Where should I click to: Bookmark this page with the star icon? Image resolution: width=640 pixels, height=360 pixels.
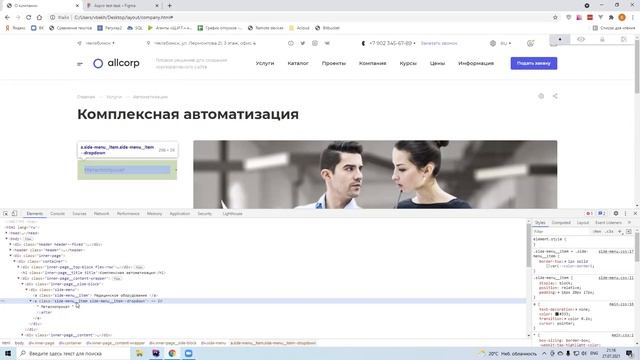555,18
